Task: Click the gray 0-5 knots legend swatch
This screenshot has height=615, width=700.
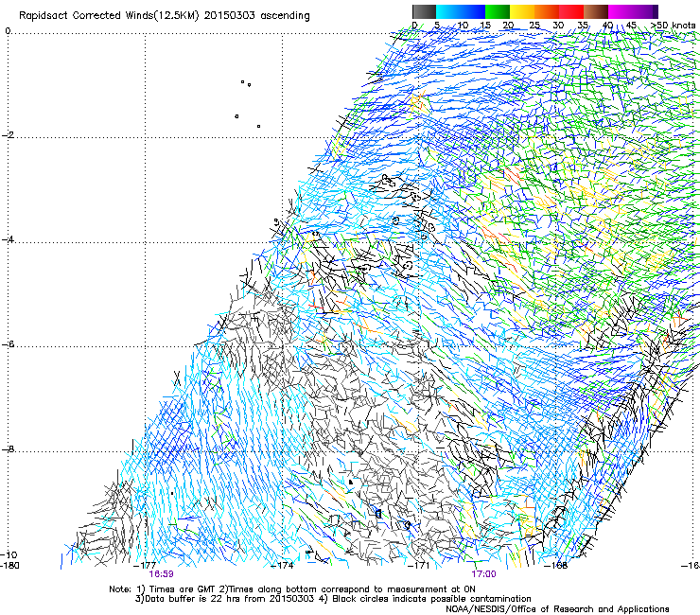Action: coord(424,11)
